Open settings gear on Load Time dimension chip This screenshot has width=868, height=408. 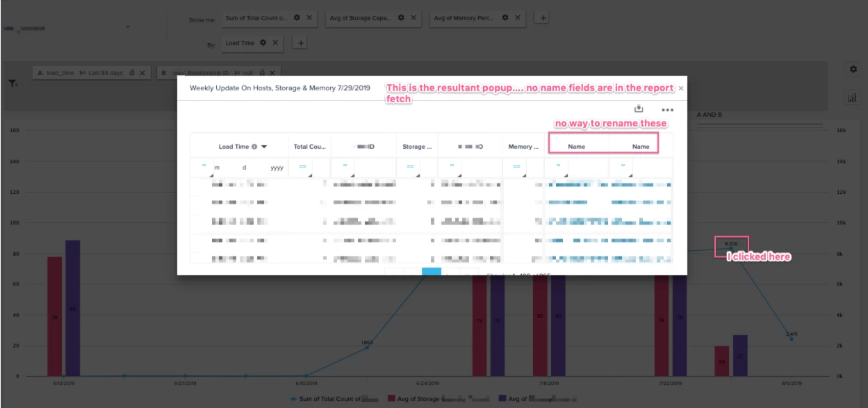[263, 43]
